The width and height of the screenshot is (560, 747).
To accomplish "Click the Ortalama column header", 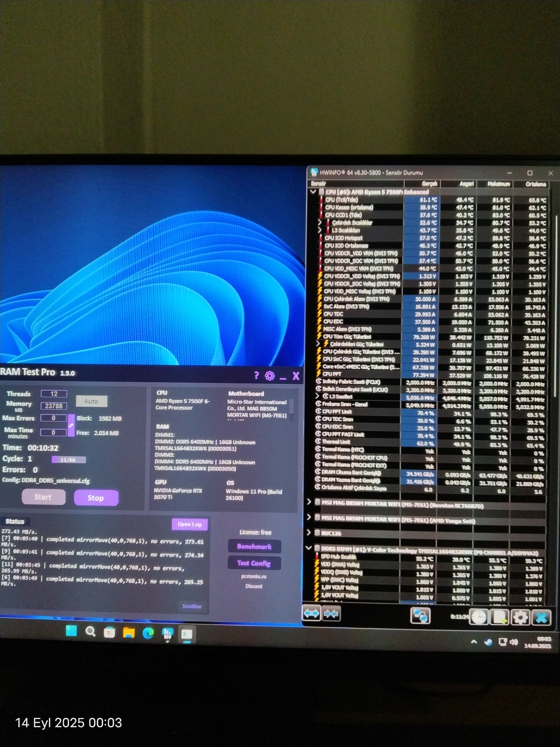I will click(x=531, y=184).
